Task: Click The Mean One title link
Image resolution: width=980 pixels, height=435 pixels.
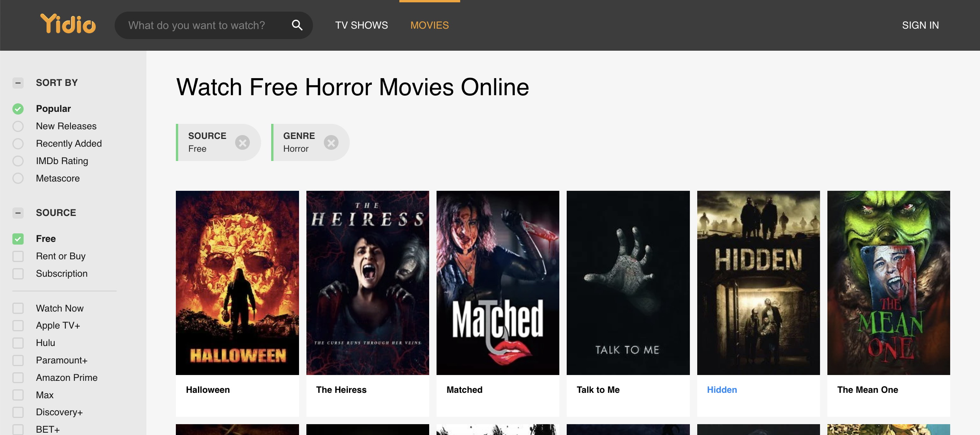Action: coord(868,390)
